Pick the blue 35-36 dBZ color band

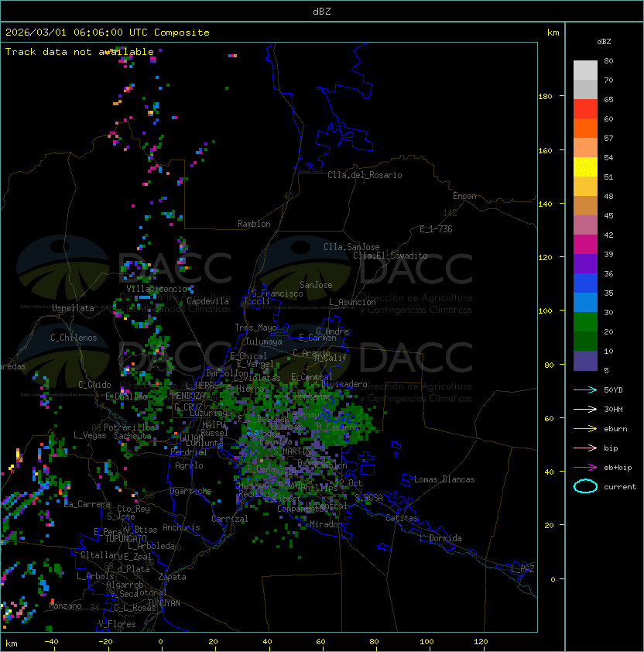[585, 283]
